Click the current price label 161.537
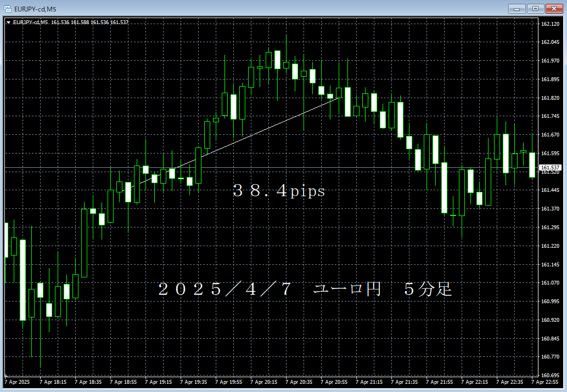Screen dimensions: 567x392 (x=550, y=168)
